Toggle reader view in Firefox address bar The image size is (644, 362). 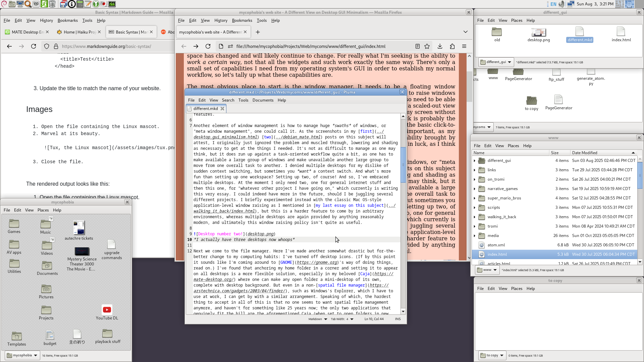click(417, 46)
